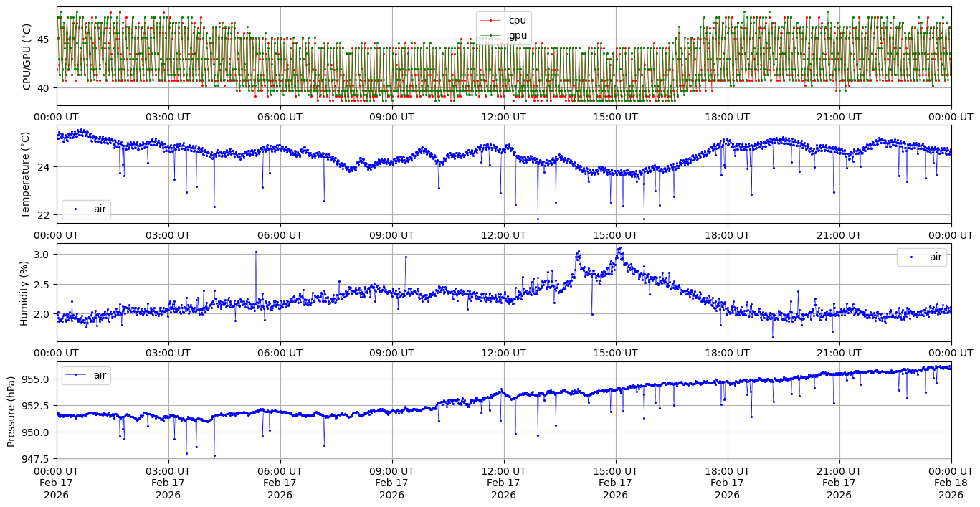Image resolution: width=980 pixels, height=507 pixels.
Task: Click the 45 tick on CPU/GPU axis
Action: (x=44, y=39)
